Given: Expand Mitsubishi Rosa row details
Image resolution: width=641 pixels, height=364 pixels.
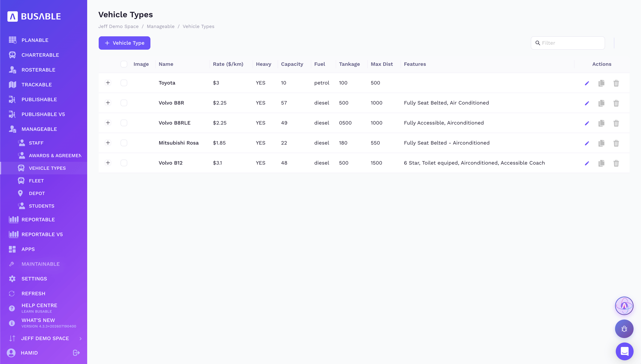Looking at the screenshot, I should [x=108, y=143].
